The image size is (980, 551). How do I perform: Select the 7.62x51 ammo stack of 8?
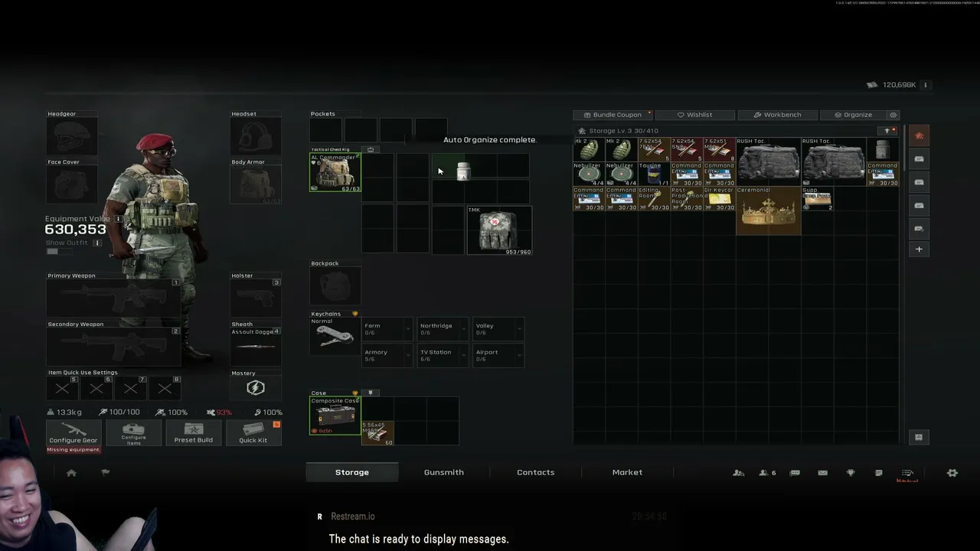(x=719, y=149)
